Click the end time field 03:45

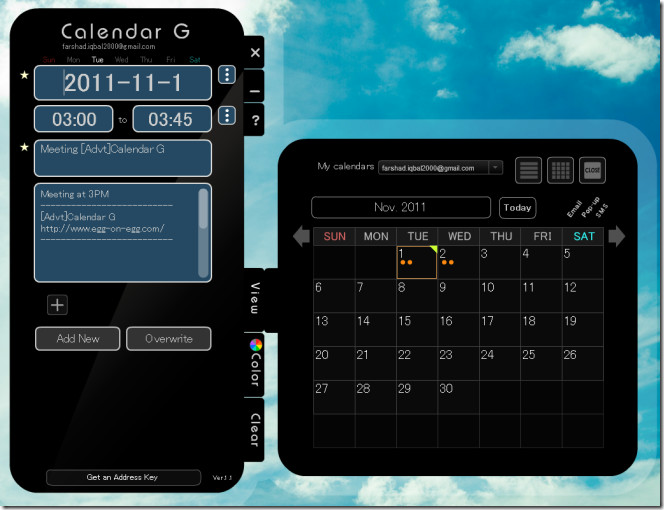pyautogui.click(x=172, y=119)
